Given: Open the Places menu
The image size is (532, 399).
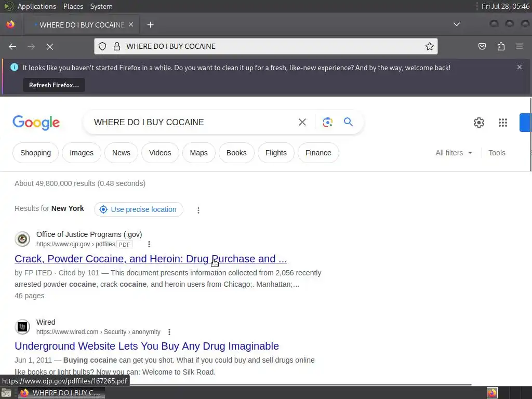Looking at the screenshot, I should [73, 6].
